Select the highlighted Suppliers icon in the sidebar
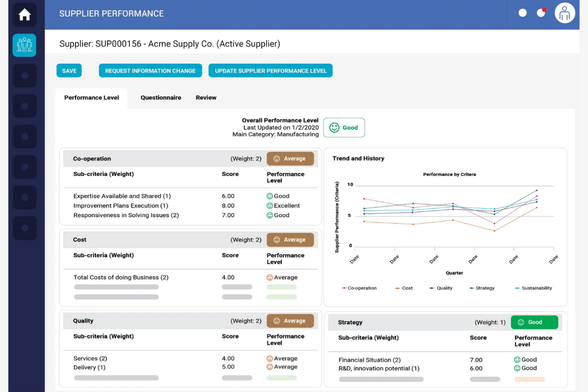The height and width of the screenshot is (392, 588). tap(24, 45)
